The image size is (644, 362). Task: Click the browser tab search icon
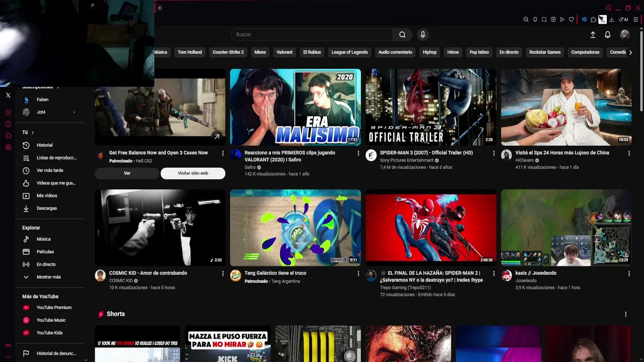tap(608, 8)
